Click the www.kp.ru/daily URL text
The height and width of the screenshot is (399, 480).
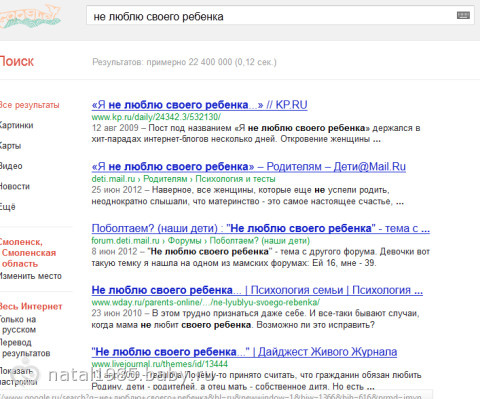[x=156, y=117]
